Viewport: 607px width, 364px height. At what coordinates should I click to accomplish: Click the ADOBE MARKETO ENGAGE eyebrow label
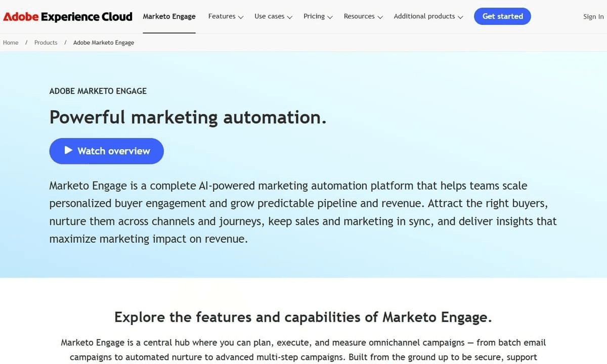pyautogui.click(x=98, y=91)
